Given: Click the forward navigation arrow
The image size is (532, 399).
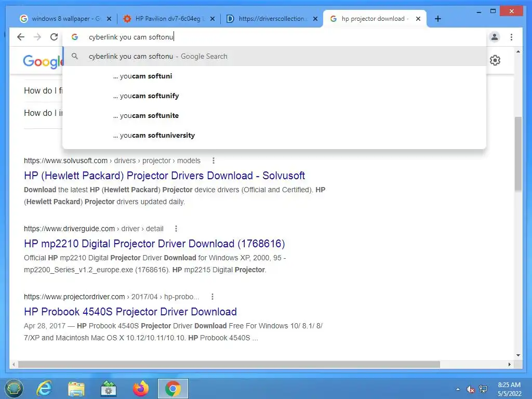Looking at the screenshot, I should (37, 37).
